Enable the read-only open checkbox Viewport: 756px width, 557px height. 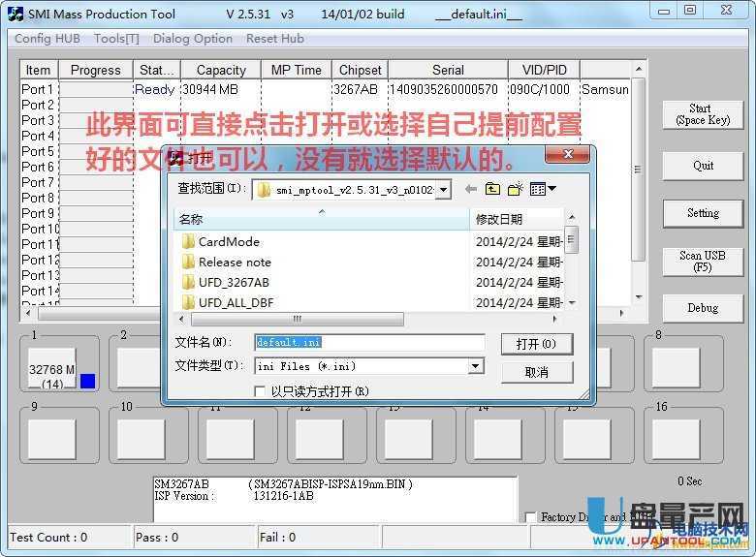pos(259,391)
